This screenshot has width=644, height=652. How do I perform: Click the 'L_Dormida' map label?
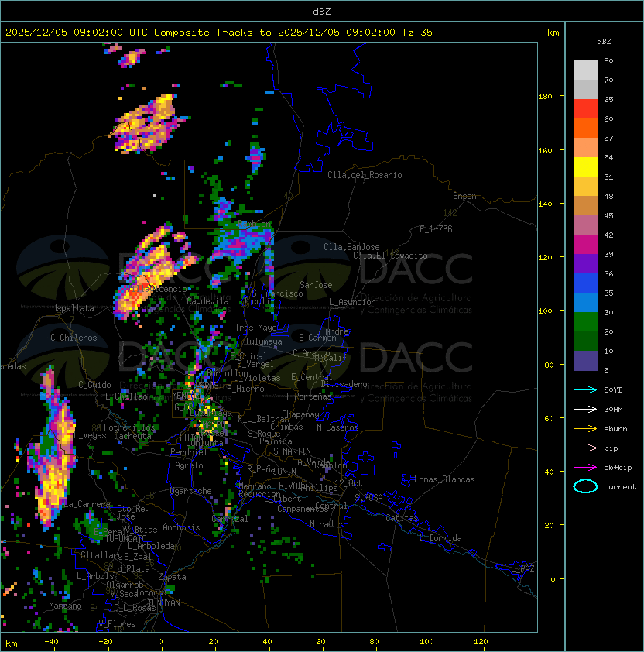click(x=440, y=538)
